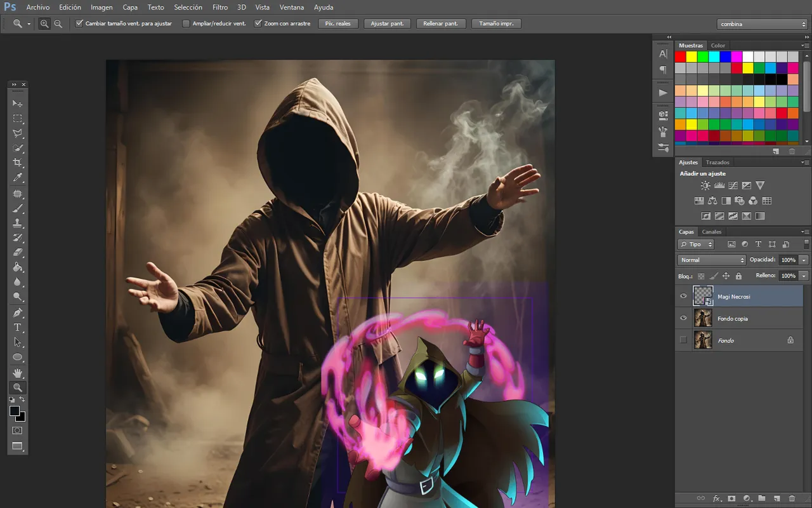
Task: Open the layer styles fx menu
Action: click(x=717, y=498)
